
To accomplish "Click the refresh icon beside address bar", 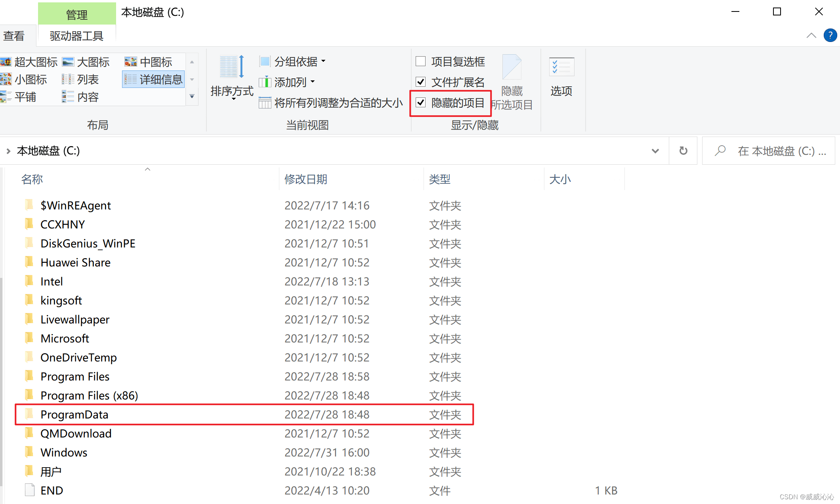I will click(x=683, y=151).
